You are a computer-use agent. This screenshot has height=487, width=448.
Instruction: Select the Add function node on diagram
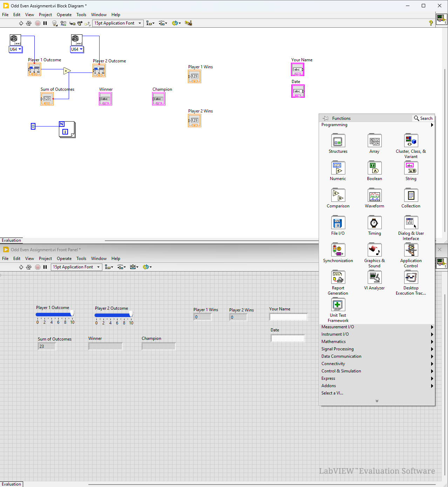(67, 71)
